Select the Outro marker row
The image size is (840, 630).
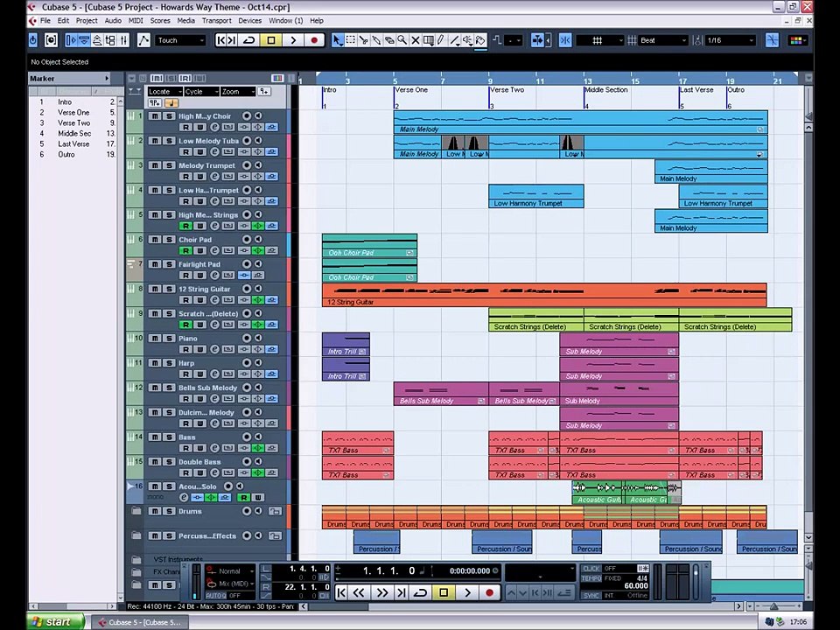(x=73, y=154)
